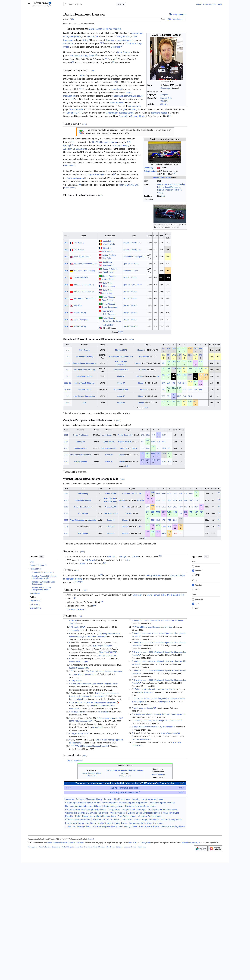Edit the Programming career section
Viewport: 250px width, 980px height.
pos(93,70)
